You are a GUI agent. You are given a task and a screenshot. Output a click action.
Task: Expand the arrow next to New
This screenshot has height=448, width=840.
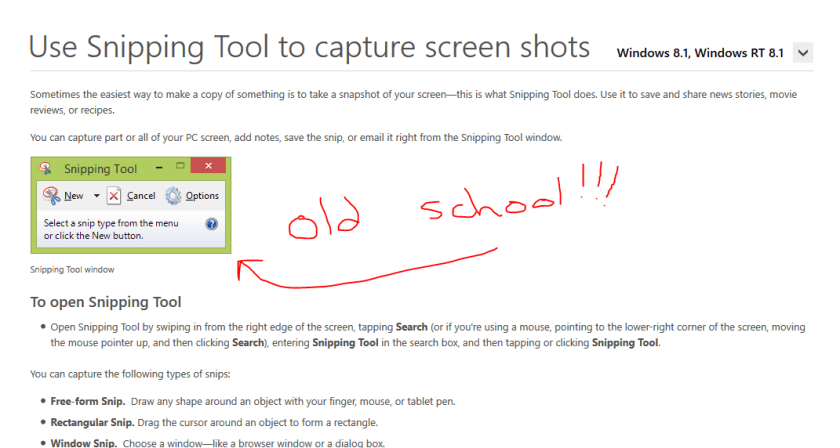pos(96,196)
